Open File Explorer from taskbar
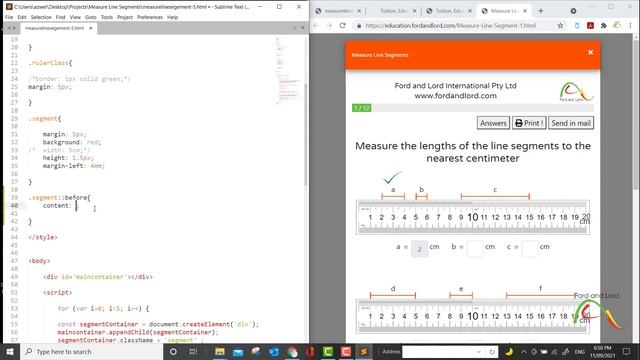This screenshot has width=640, height=360. (x=220, y=351)
